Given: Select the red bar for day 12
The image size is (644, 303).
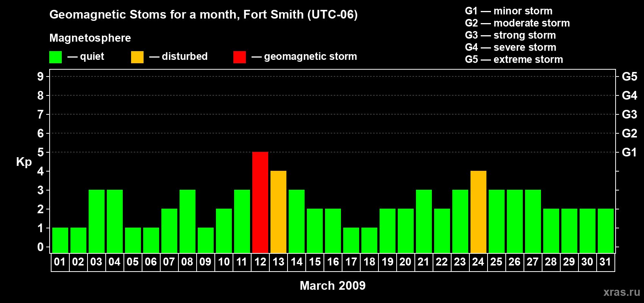Looking at the screenshot, I should click(x=260, y=203).
